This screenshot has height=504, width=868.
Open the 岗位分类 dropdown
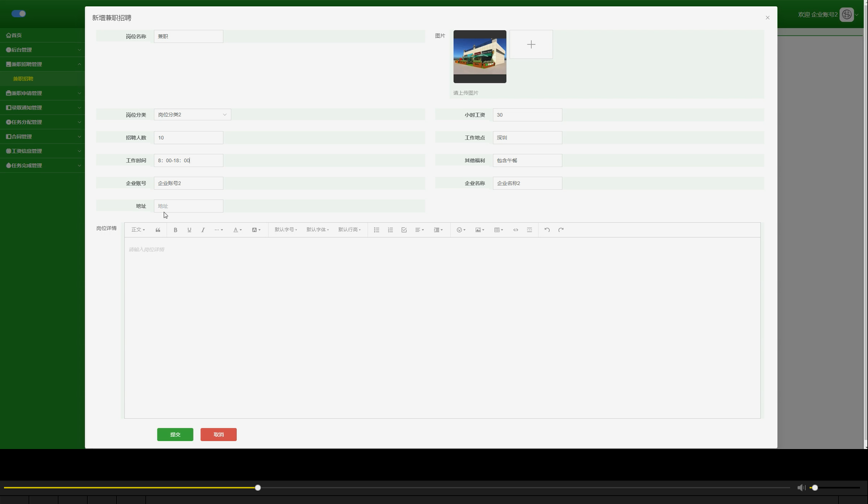192,115
